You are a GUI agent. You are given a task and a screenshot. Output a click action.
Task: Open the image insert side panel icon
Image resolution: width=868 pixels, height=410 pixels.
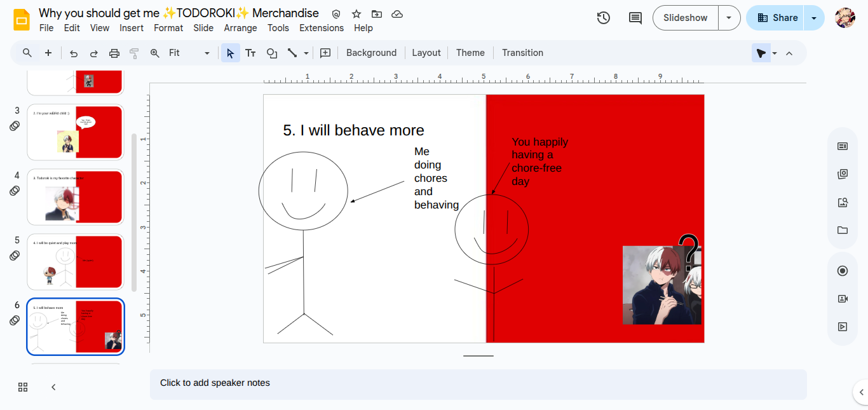843,202
